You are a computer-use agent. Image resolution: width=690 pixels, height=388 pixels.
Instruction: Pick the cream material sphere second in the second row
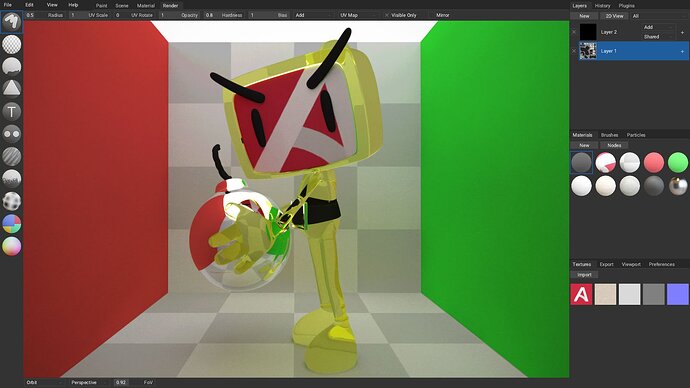pyautogui.click(x=606, y=186)
